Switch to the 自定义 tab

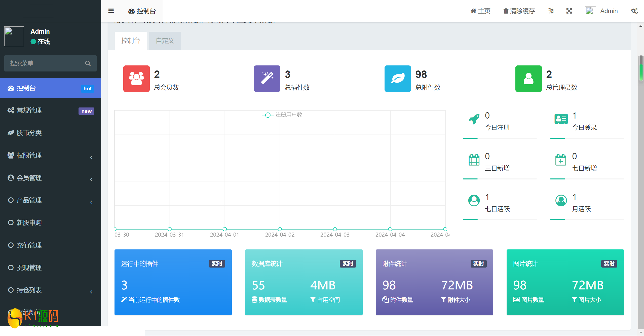pos(165,41)
